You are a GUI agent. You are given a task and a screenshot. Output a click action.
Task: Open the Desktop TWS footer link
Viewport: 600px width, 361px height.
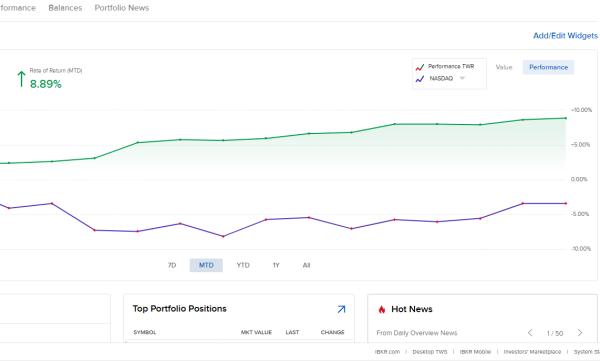(430, 352)
